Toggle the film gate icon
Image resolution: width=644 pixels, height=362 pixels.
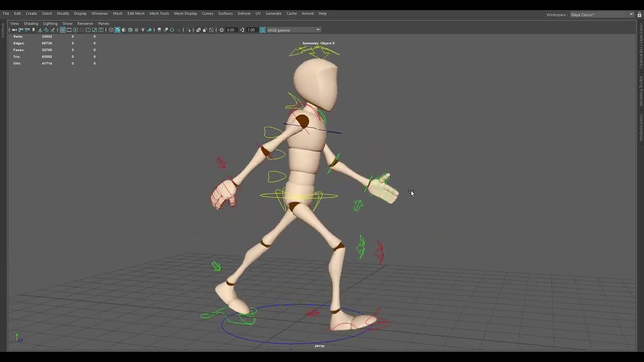pos(69,30)
